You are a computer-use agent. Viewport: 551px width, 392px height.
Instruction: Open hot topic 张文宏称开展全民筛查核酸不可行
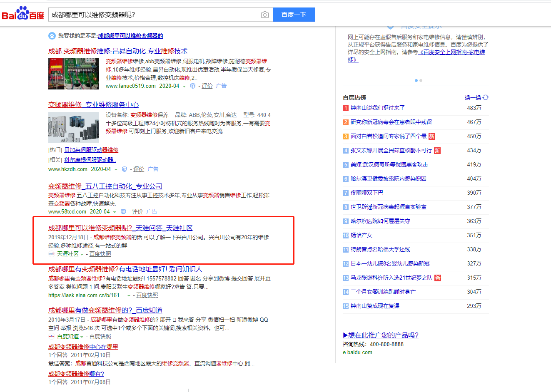[391, 150]
